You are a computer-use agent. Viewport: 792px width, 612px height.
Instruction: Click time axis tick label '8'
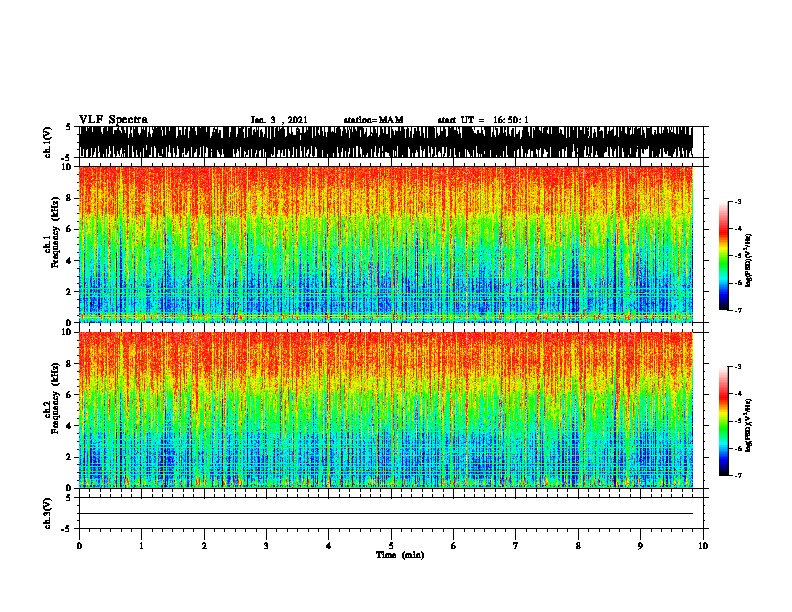(x=578, y=546)
